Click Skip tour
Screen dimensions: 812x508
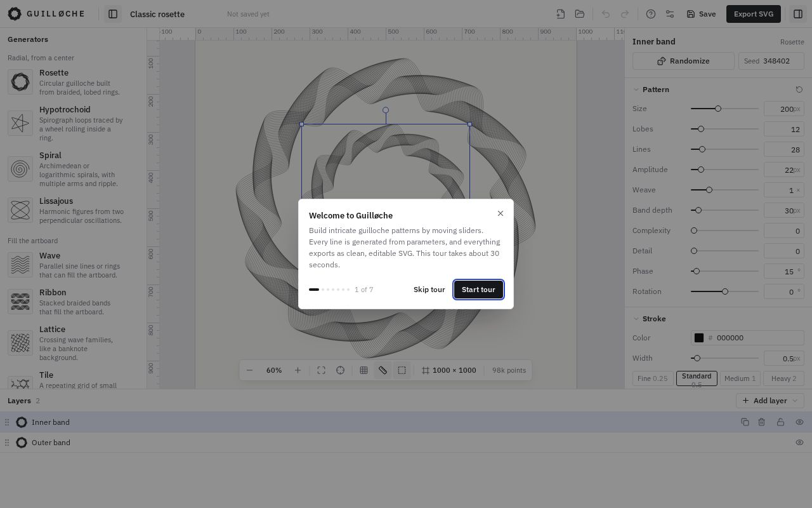point(429,290)
